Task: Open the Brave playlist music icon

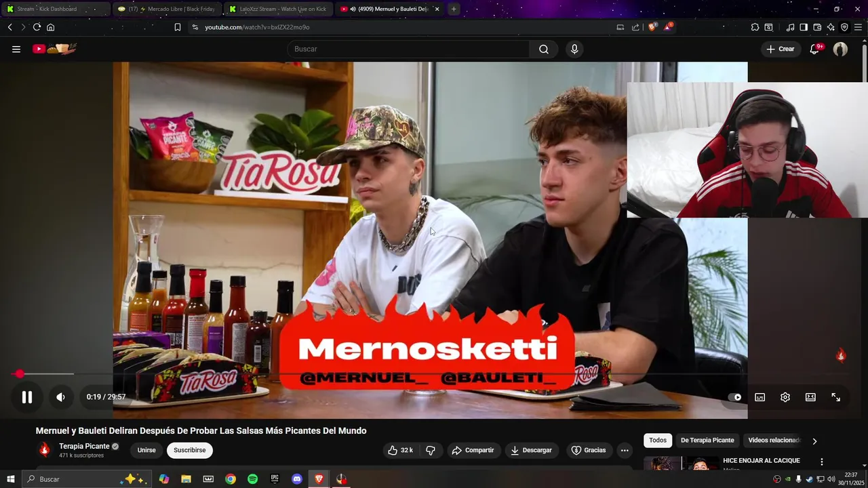Action: (790, 27)
